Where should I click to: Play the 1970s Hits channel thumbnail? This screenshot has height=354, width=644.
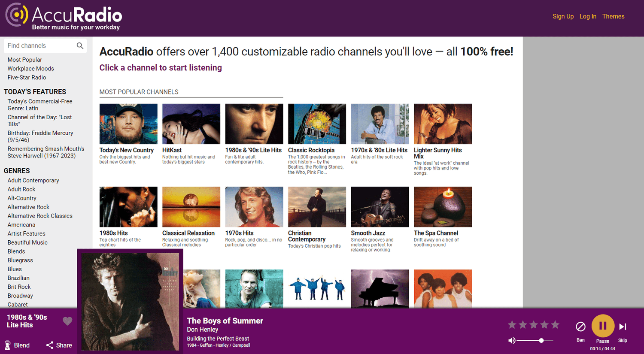click(x=254, y=207)
